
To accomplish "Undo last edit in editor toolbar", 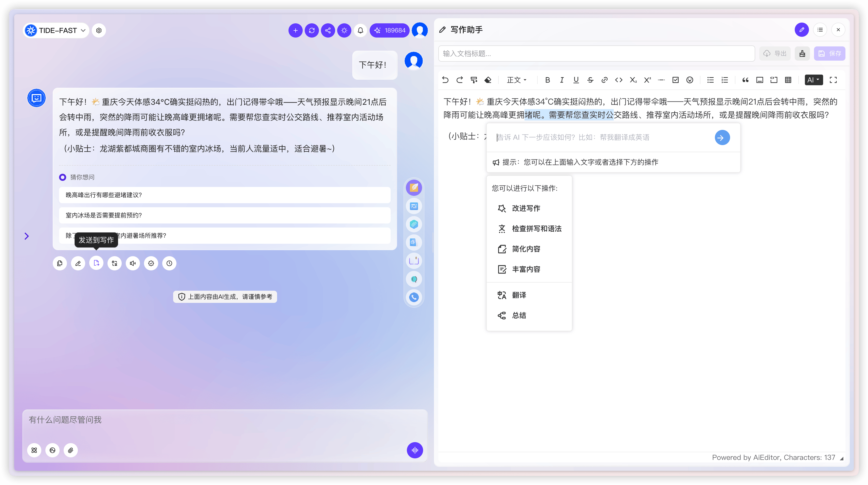I will click(x=445, y=80).
